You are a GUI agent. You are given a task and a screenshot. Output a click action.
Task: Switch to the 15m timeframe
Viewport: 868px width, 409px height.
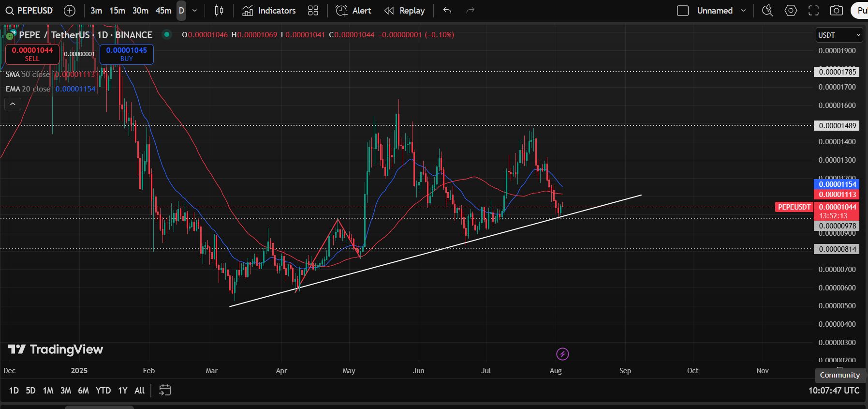[117, 11]
